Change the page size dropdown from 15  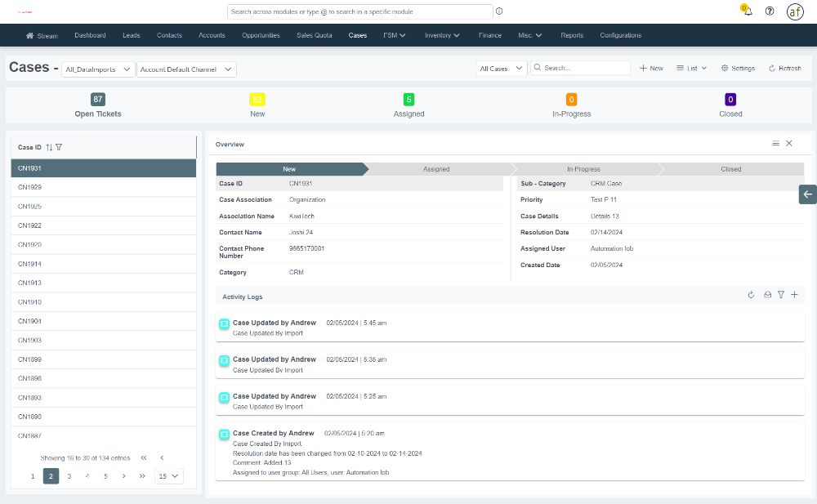pos(169,475)
